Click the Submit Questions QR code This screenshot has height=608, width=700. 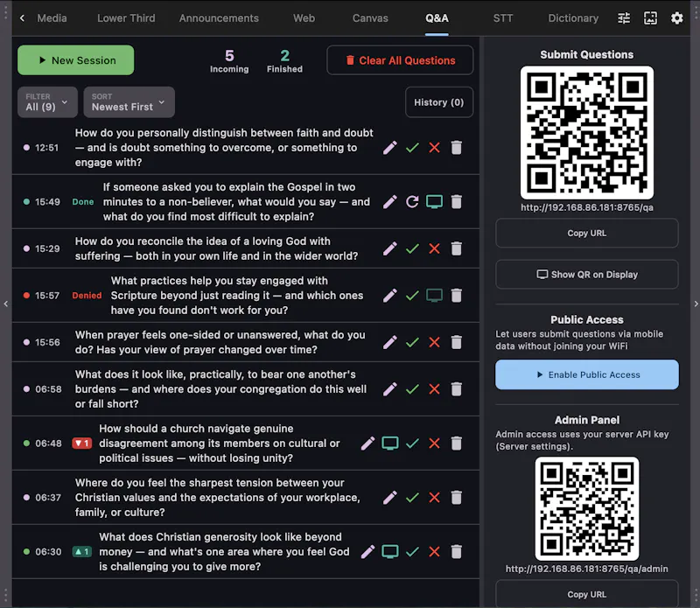[586, 133]
